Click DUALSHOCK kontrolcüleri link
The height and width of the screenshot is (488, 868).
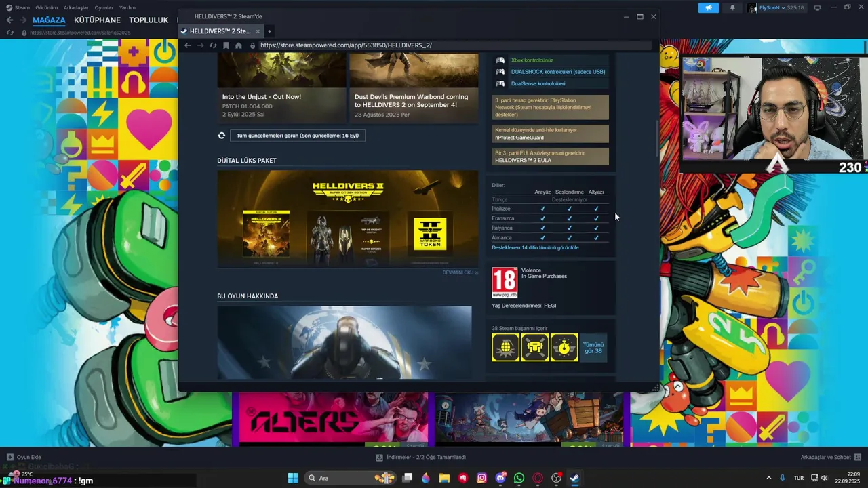(x=558, y=72)
